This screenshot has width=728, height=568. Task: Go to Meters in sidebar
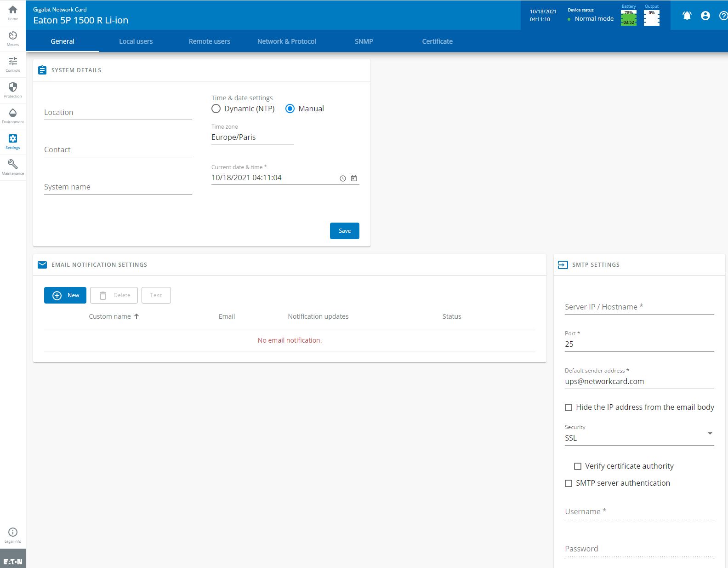pos(13,38)
